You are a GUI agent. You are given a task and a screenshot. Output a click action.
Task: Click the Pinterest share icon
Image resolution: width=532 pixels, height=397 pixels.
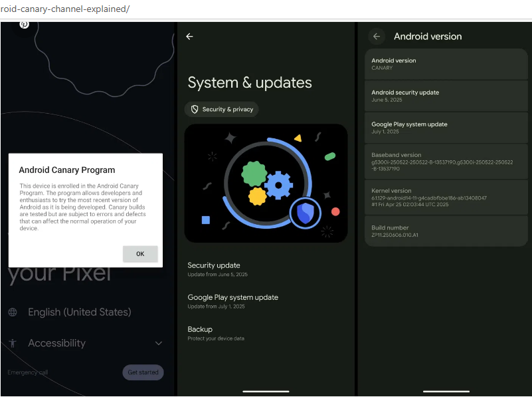(24, 25)
